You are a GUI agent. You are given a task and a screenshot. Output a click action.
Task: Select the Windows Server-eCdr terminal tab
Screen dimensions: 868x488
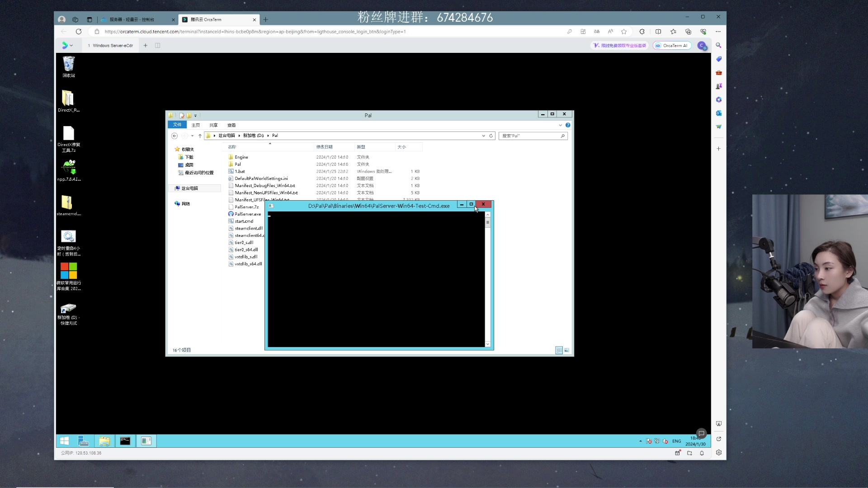(111, 46)
